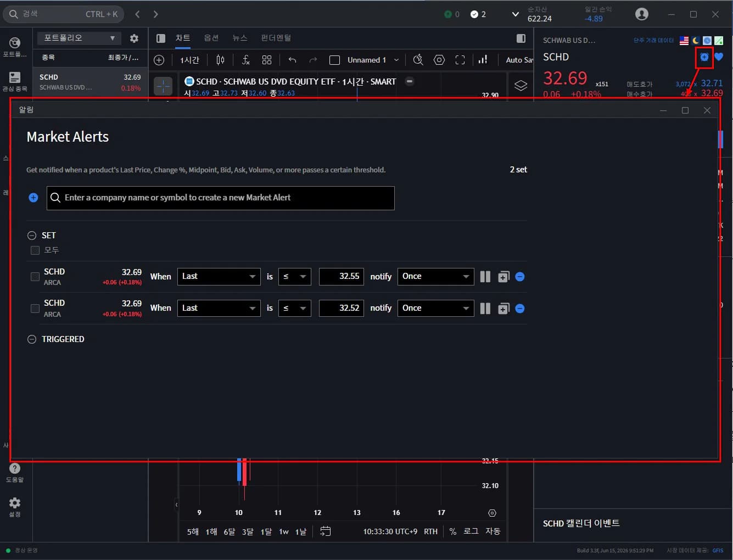733x560 pixels.
Task: Toggle the right panel visibility icon above chart
Action: pos(521,38)
